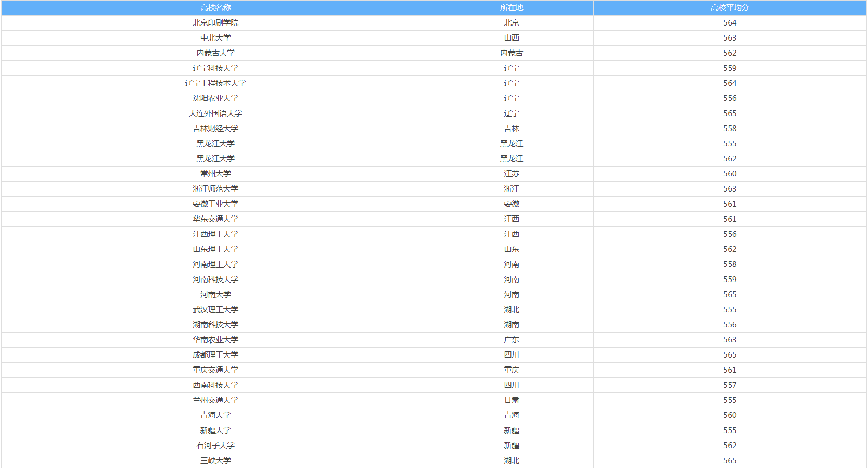Select the 大连外国语大学 cell

point(215,113)
